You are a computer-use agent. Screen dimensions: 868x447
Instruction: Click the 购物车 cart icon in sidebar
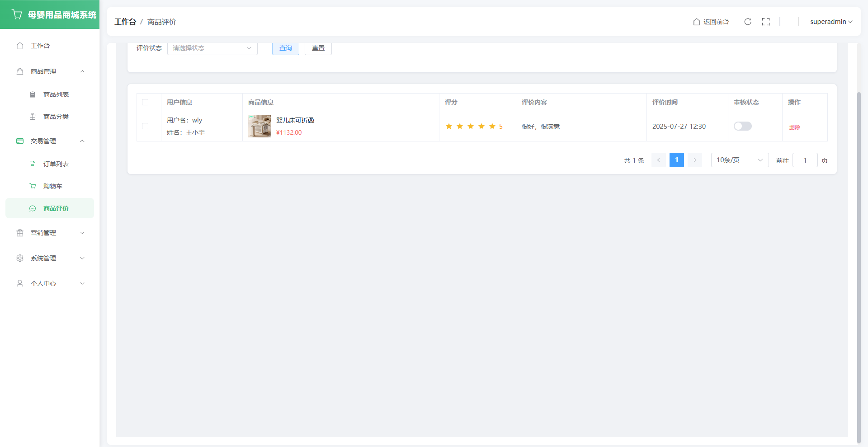point(33,186)
